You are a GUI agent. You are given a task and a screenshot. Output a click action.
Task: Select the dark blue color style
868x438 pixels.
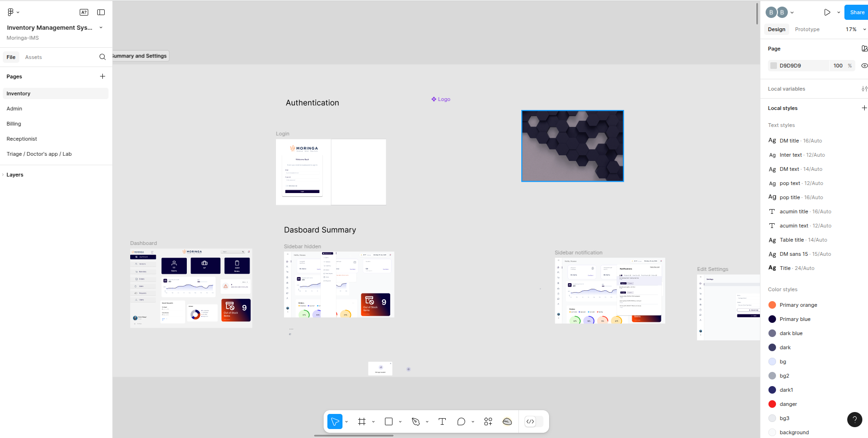point(785,333)
